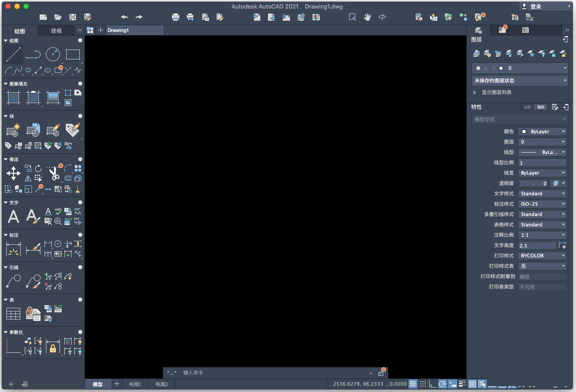The image size is (576, 392).
Task: Expand the 显示图层列表 disclosure triangle
Action: coord(475,92)
